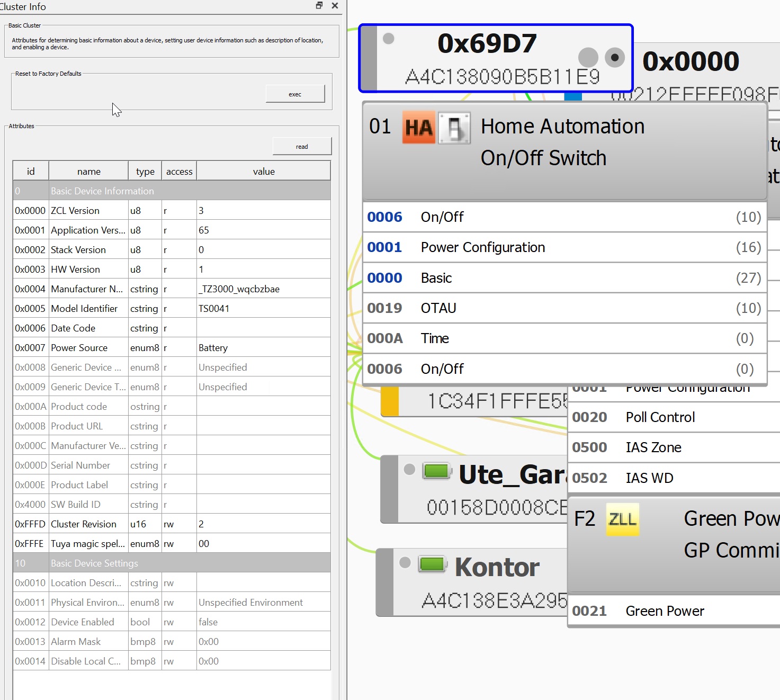Click the Model Identifier value TS0041
Image resolution: width=780 pixels, height=700 pixels.
pos(214,308)
